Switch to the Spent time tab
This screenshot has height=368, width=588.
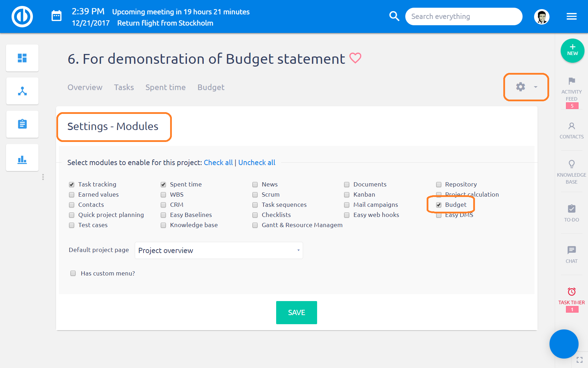166,87
